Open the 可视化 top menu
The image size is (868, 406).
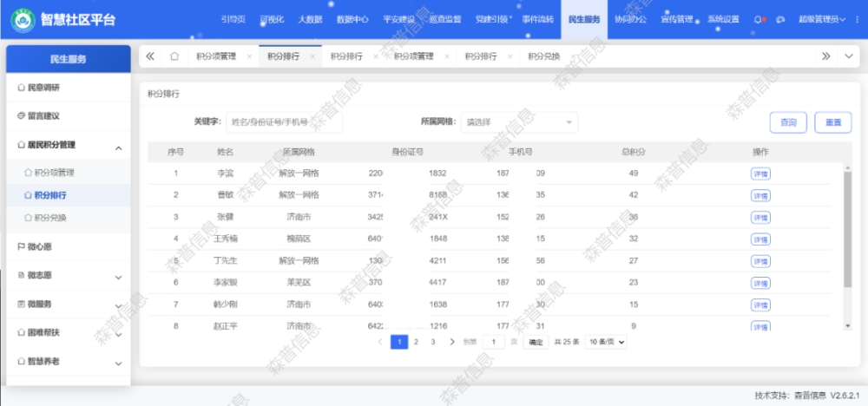[x=272, y=19]
